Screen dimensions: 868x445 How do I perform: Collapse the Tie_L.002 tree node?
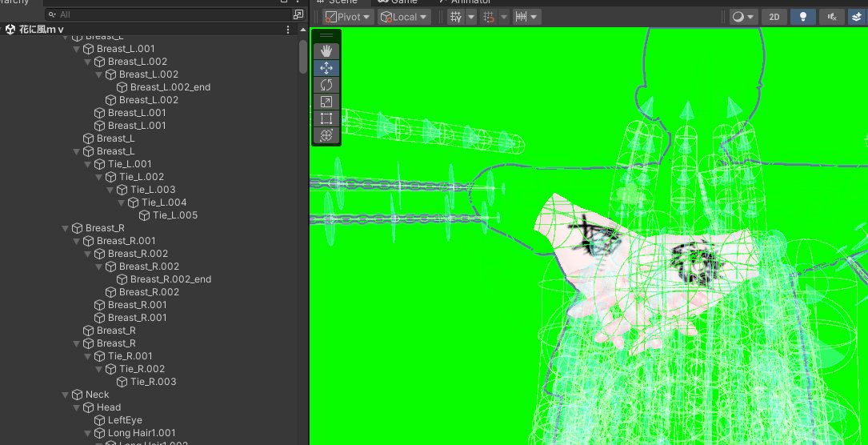[x=99, y=177]
